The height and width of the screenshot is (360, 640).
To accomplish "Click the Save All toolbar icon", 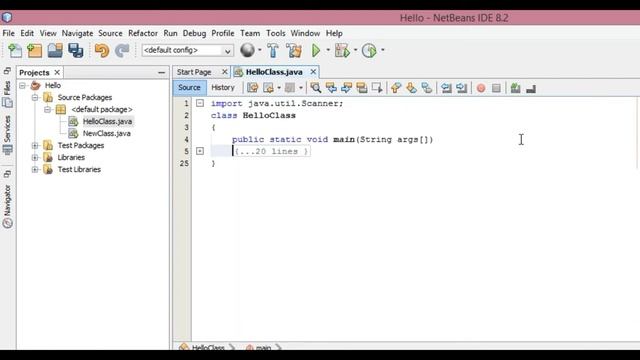I will tap(76, 51).
